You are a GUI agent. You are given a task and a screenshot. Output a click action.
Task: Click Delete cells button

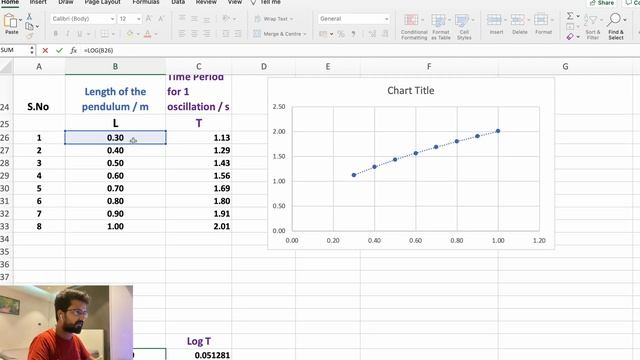520,24
